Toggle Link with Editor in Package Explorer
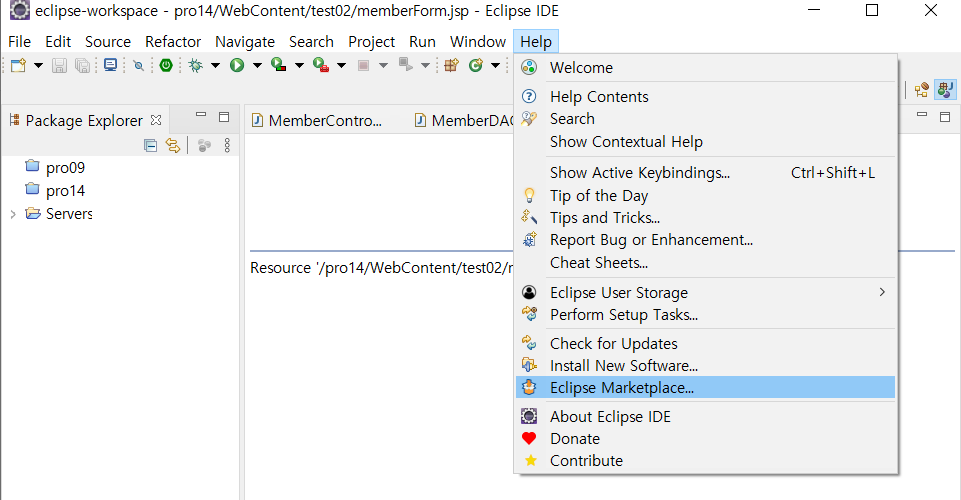 [173, 145]
